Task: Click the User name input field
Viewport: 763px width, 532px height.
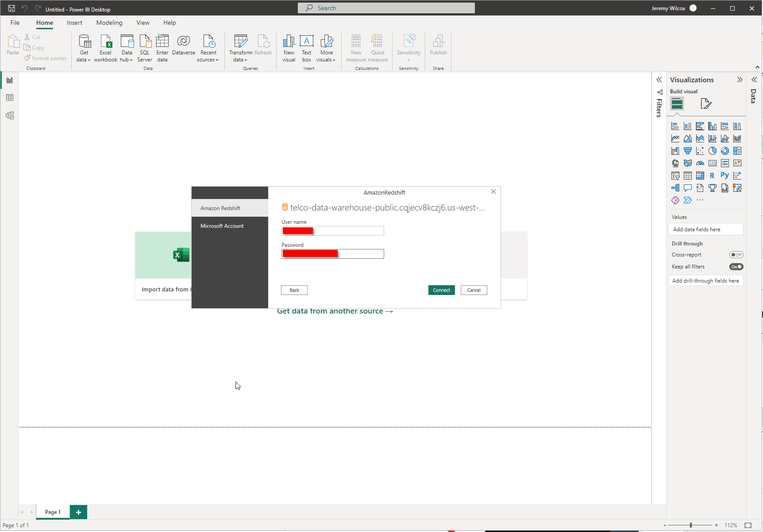Action: click(x=333, y=231)
